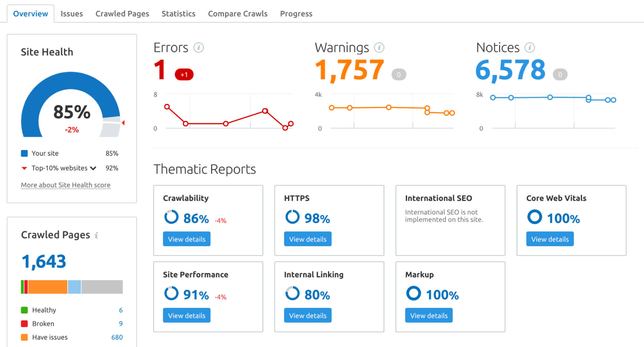
Task: Open More about Site Health score link
Action: click(66, 185)
